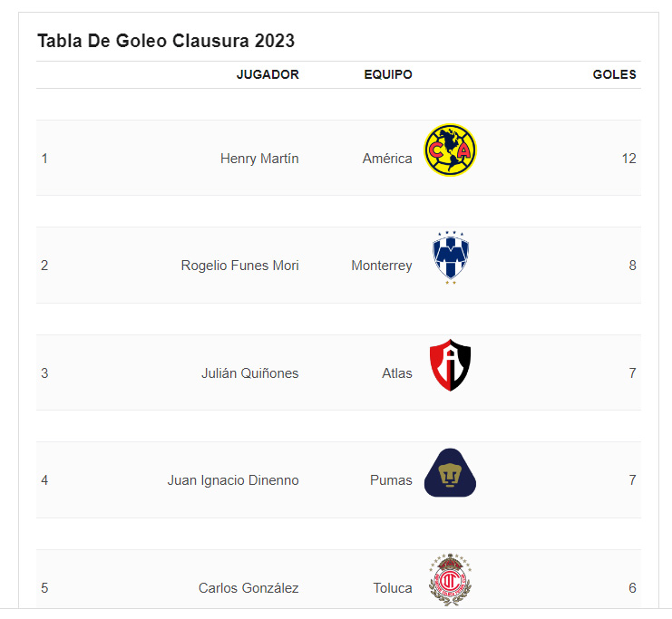Click the Pumas team name
This screenshot has height=619, width=672.
(x=391, y=480)
